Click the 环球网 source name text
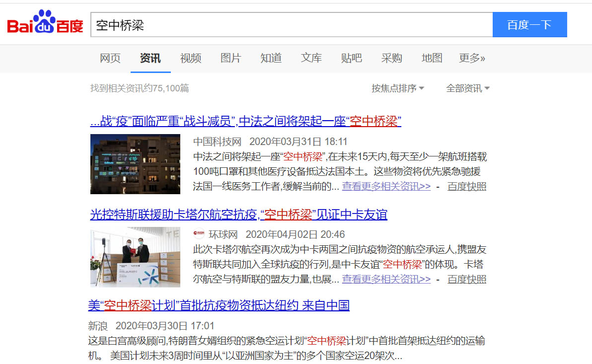The image size is (592, 364). click(x=223, y=234)
